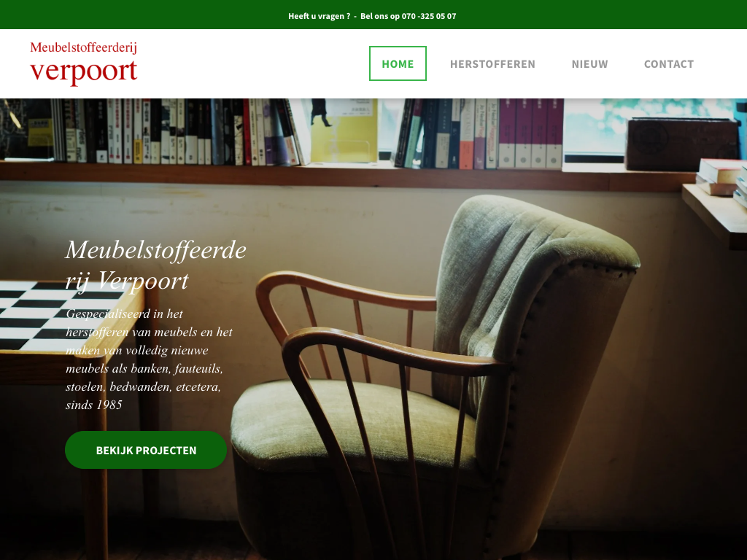Click the 'Heeft u vragen ?' text

[320, 16]
